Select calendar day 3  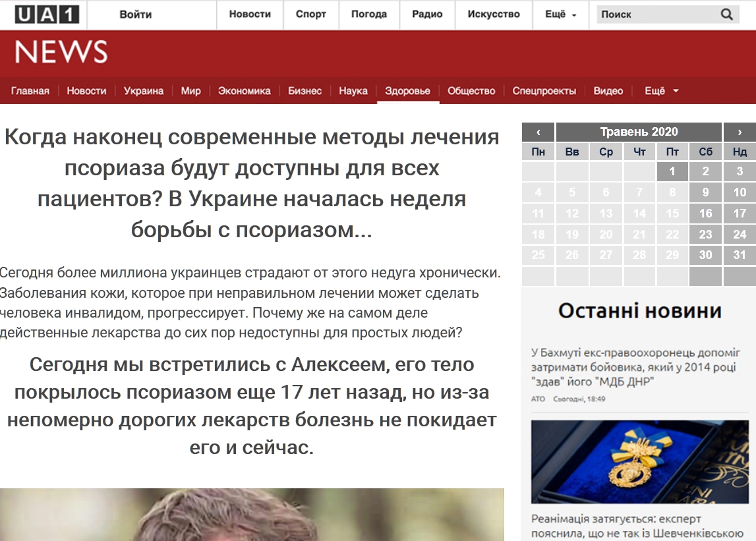tap(740, 171)
